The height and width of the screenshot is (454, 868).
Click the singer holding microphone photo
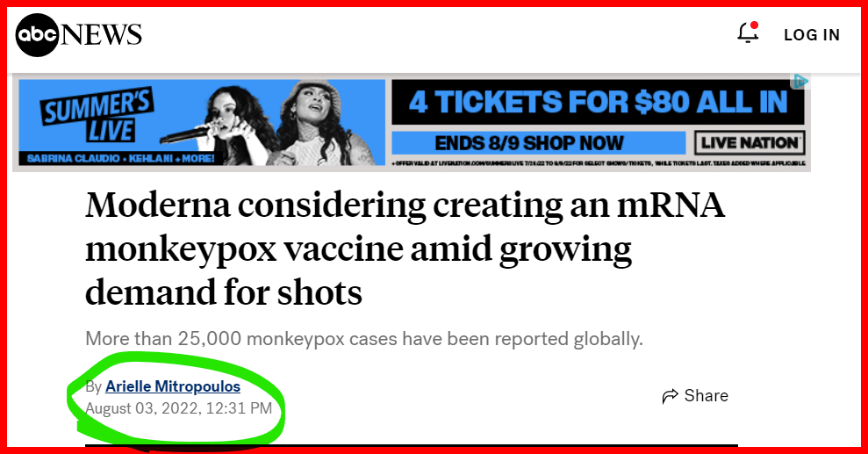coord(216,124)
